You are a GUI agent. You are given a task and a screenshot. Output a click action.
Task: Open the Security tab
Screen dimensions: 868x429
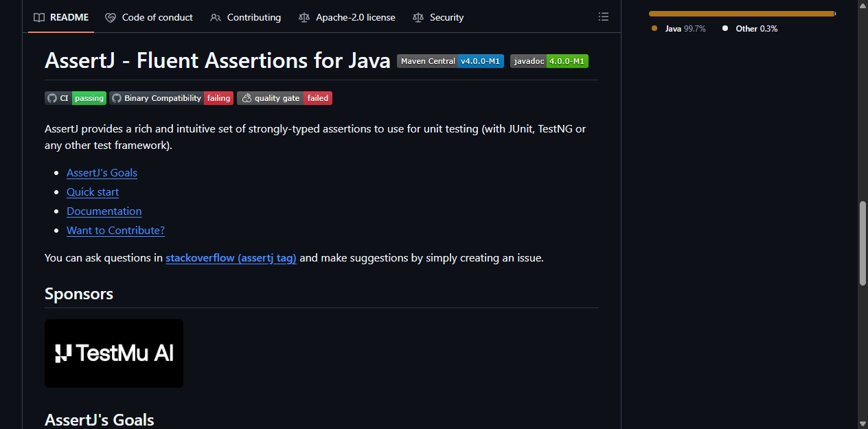click(x=438, y=17)
